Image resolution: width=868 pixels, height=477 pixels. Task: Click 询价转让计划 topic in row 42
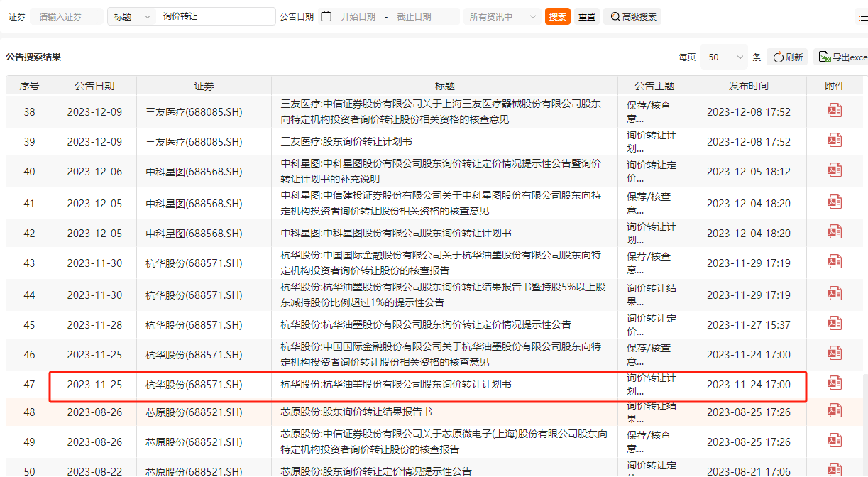coord(652,233)
